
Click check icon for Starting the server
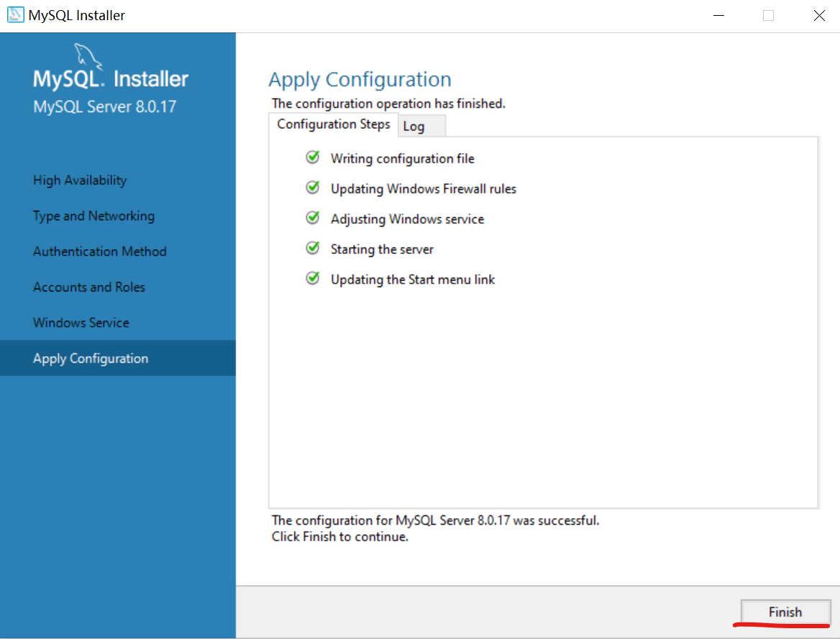pos(313,248)
